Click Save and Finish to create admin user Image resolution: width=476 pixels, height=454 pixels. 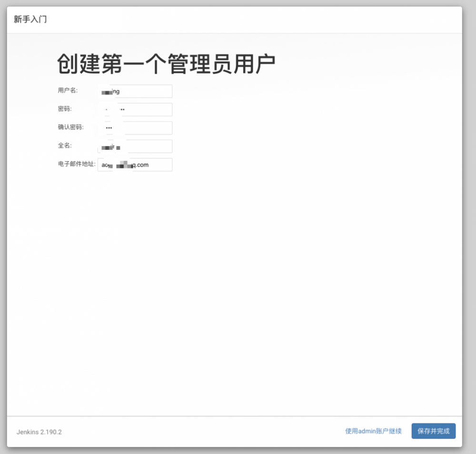point(433,431)
